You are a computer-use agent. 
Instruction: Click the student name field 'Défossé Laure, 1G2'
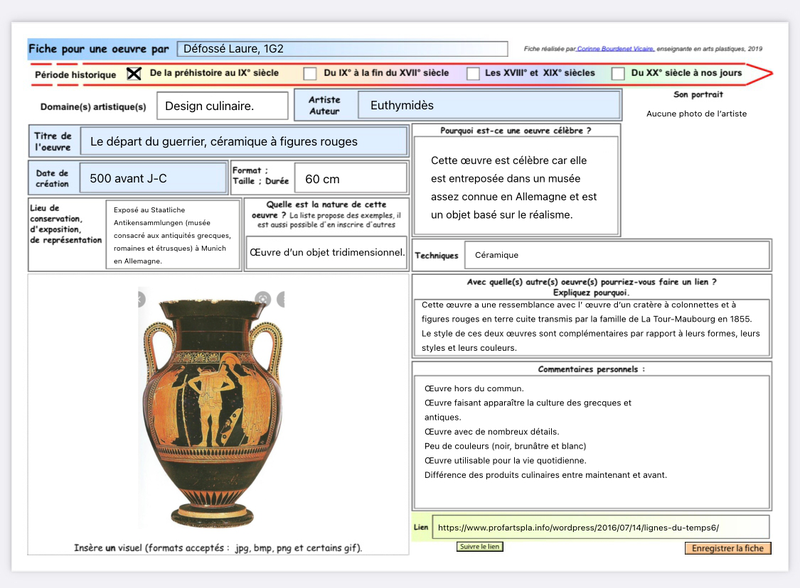(342, 48)
